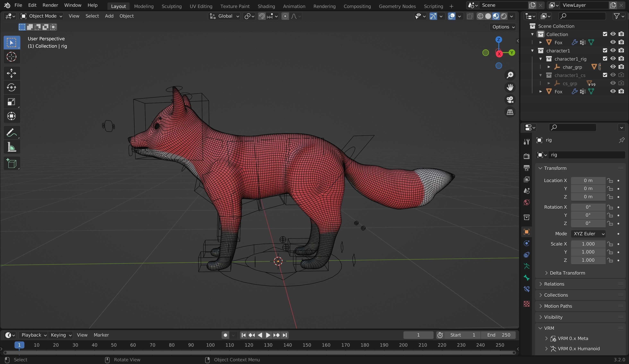
Task: Uncheck character1_cs collection checkbox
Action: (x=605, y=75)
